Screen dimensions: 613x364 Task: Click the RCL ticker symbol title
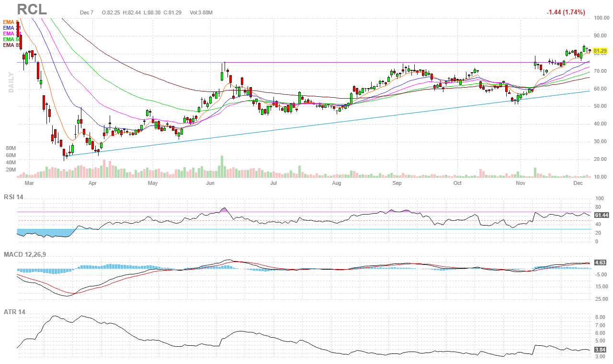click(32, 9)
